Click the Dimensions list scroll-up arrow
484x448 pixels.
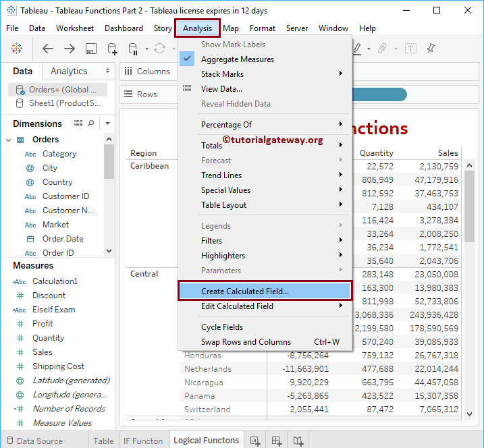pos(109,139)
